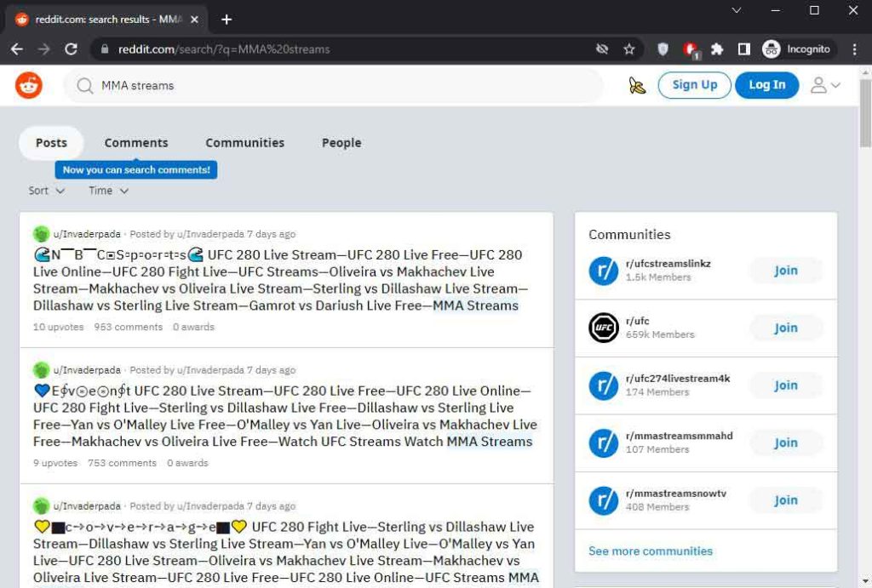Open the banana trending icon in header
This screenshot has height=588, width=872.
(637, 86)
